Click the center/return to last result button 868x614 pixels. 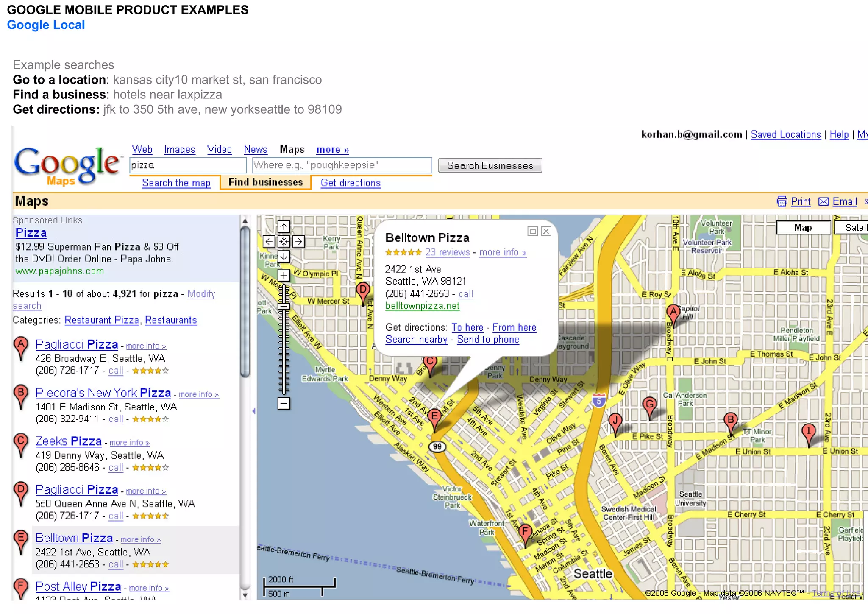tap(284, 242)
